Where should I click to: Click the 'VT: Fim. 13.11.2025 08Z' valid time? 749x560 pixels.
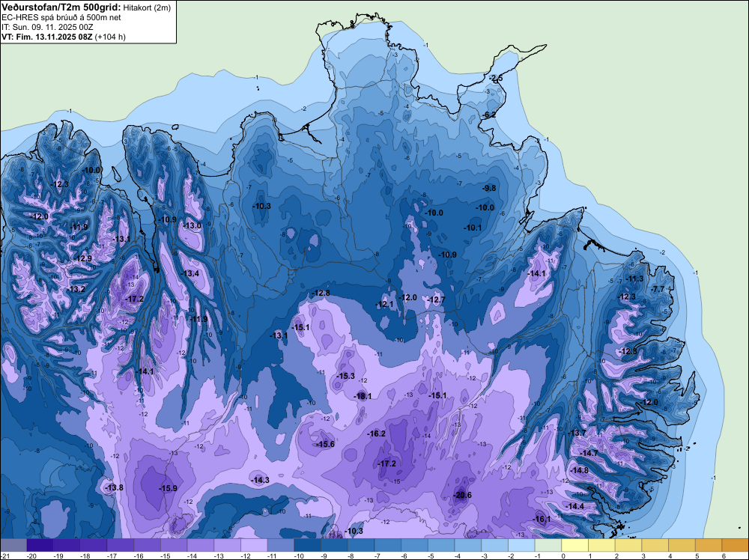pos(47,37)
